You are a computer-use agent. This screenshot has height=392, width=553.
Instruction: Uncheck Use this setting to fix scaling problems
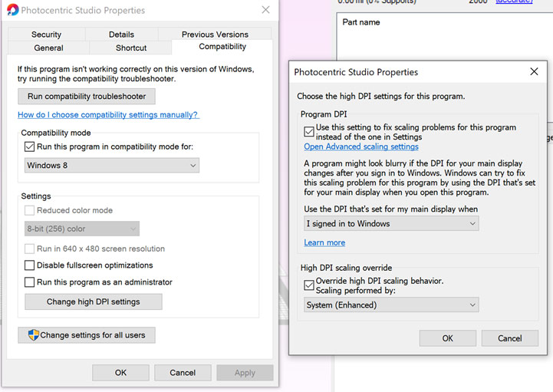click(309, 132)
